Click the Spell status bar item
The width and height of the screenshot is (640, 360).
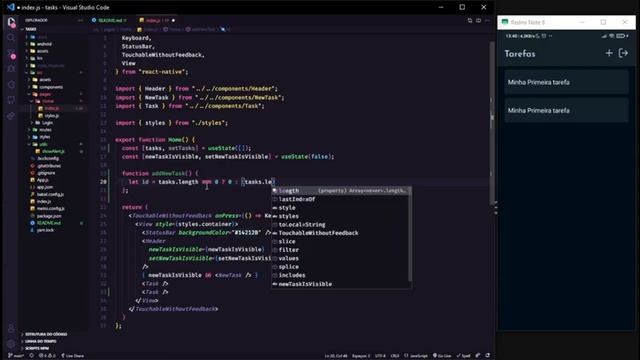point(464,356)
